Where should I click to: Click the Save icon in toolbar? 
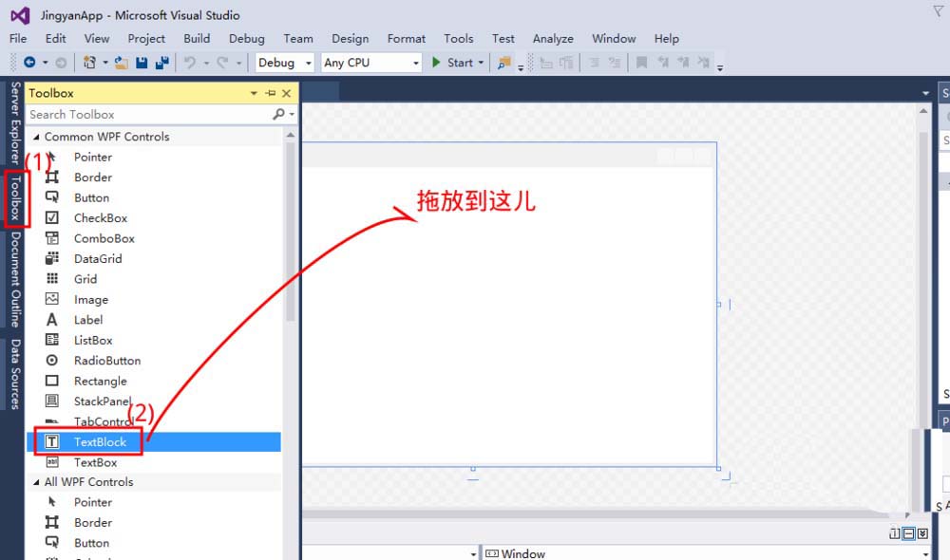pyautogui.click(x=142, y=63)
